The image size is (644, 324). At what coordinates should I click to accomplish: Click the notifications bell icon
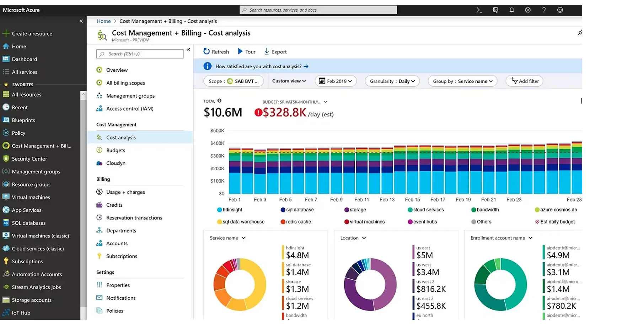pos(511,10)
